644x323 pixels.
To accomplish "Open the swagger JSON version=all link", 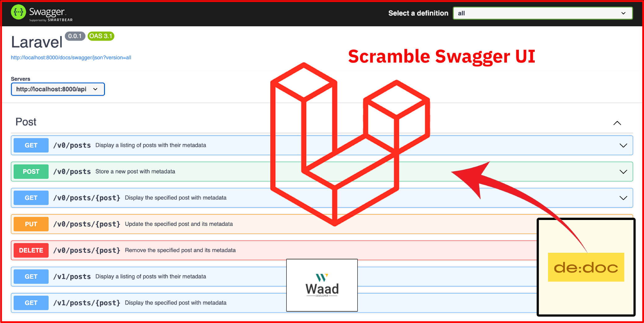I will [x=71, y=58].
